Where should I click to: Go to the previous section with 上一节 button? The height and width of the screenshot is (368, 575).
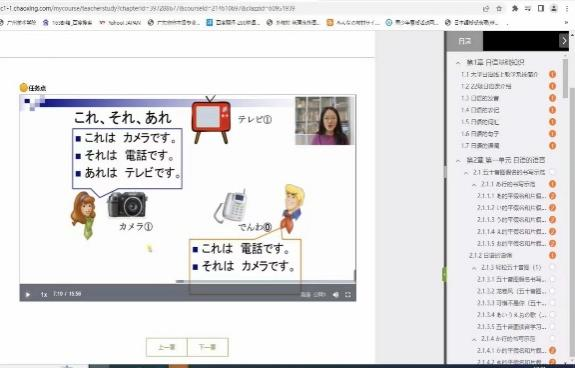click(167, 347)
